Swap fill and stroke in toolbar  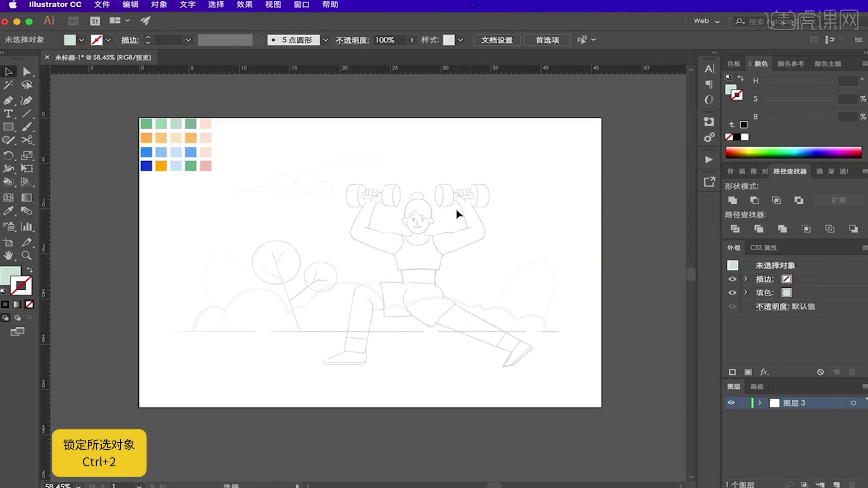29,270
